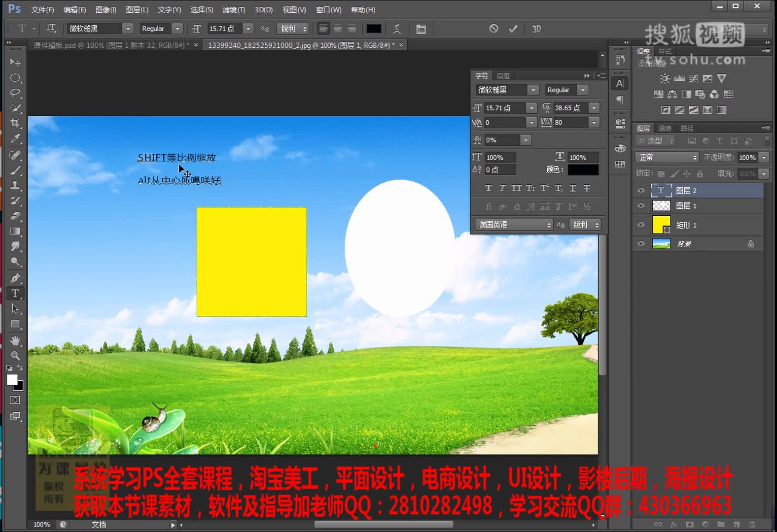Commit text edit with checkmark
The width and height of the screenshot is (777, 532).
(513, 29)
